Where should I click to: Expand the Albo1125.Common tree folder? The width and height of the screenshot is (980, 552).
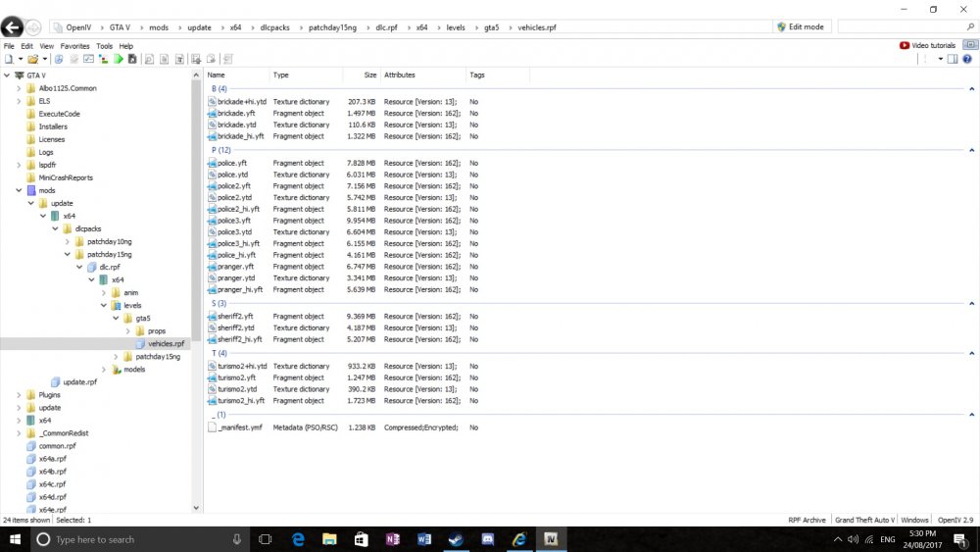19,88
